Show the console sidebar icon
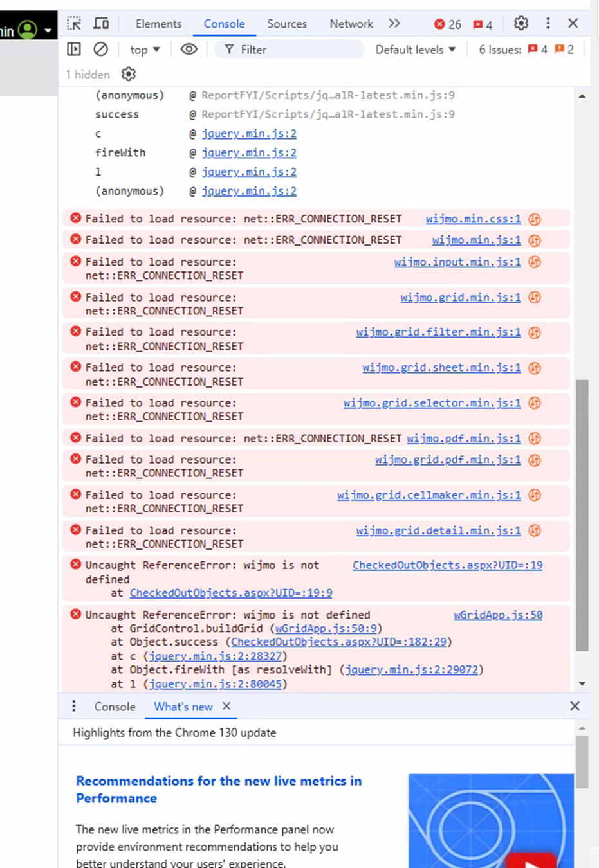599x868 pixels. pos(74,49)
